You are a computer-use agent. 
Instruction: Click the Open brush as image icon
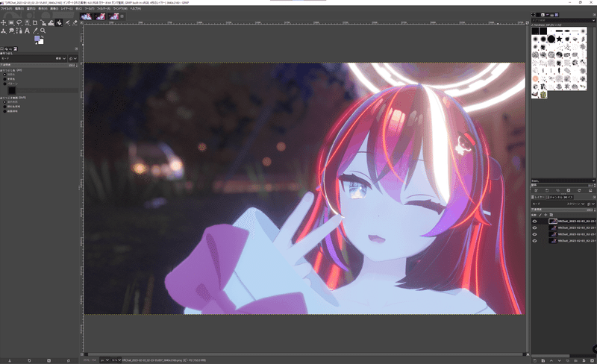click(x=590, y=190)
